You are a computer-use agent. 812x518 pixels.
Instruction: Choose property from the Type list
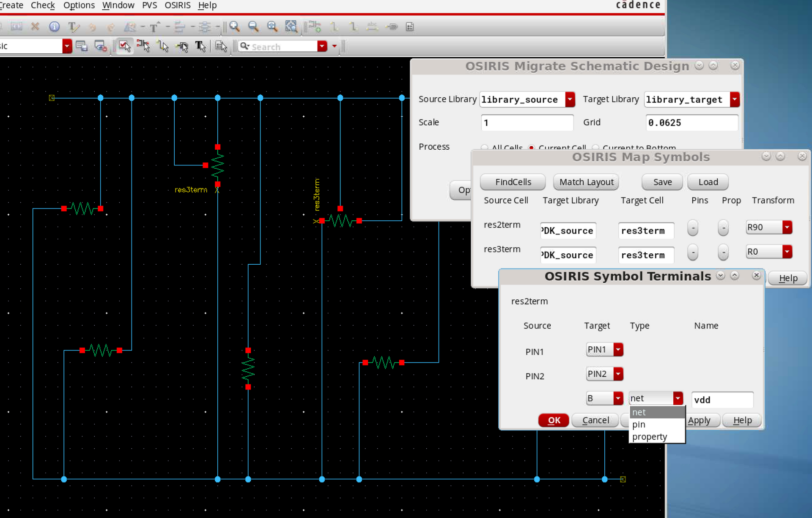coord(657,437)
